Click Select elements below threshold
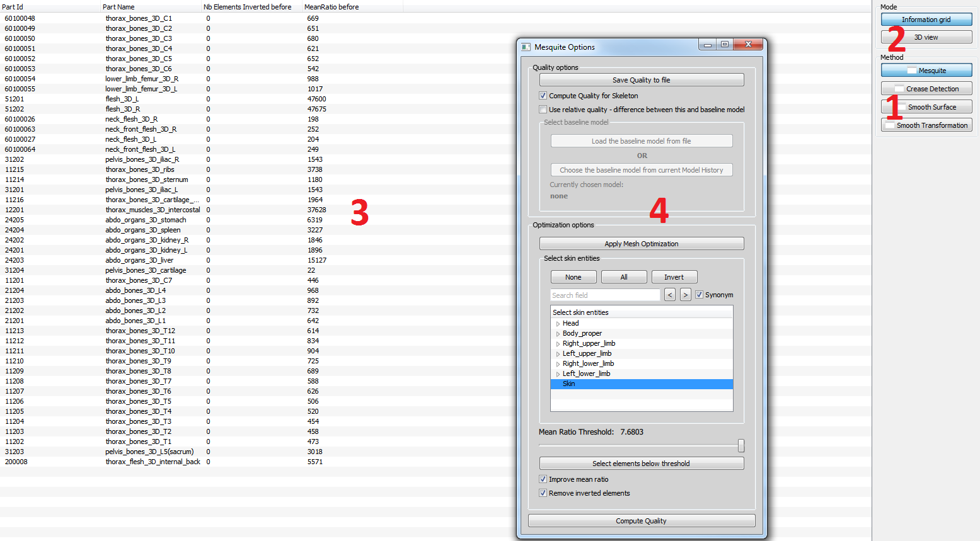 pyautogui.click(x=642, y=464)
